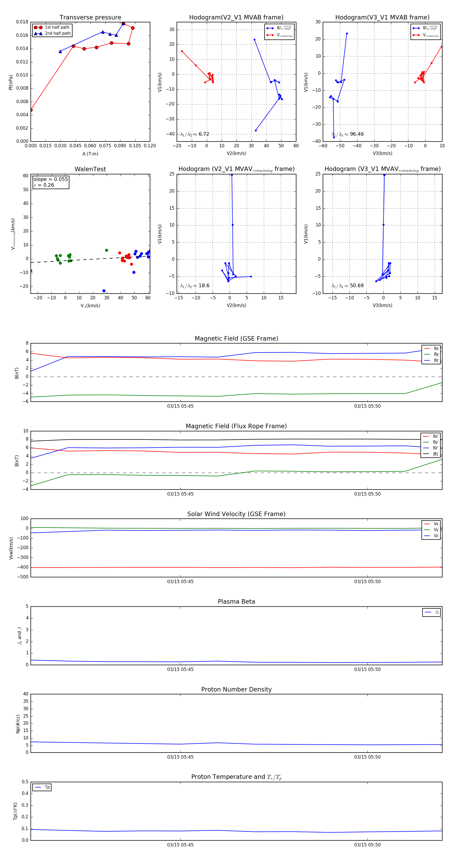Select the 'Tp' legend entry
Viewport: 473px width, 868px height.
pyautogui.click(x=42, y=787)
